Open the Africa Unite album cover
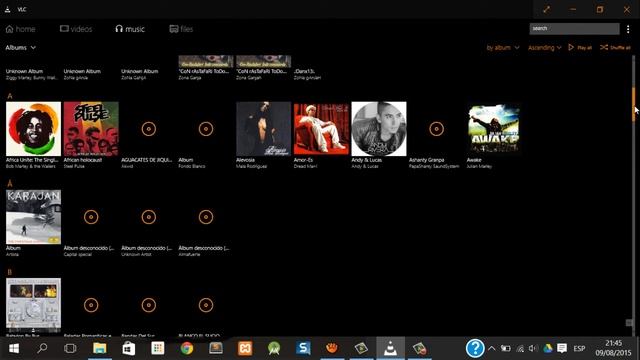The height and width of the screenshot is (360, 640). (x=33, y=129)
